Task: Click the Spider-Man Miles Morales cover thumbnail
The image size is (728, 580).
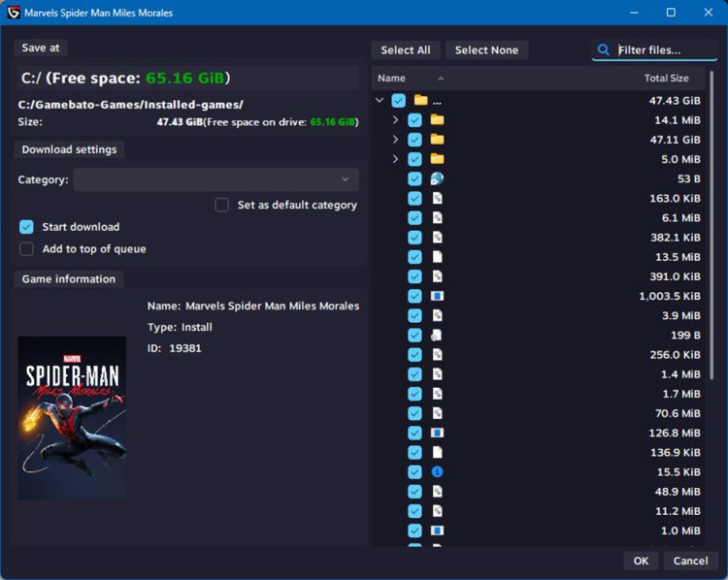Action: point(72,418)
